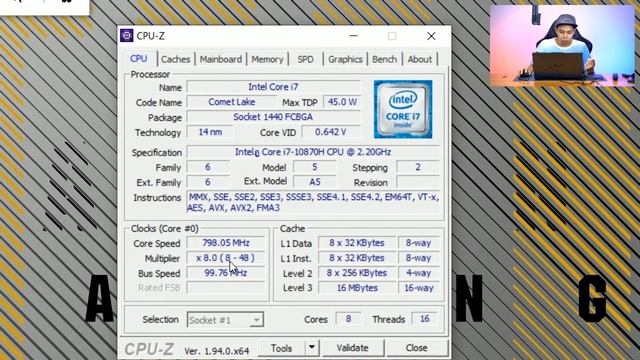This screenshot has width=640, height=360.
Task: Minimize the CPU-Z window
Action: pyautogui.click(x=353, y=36)
